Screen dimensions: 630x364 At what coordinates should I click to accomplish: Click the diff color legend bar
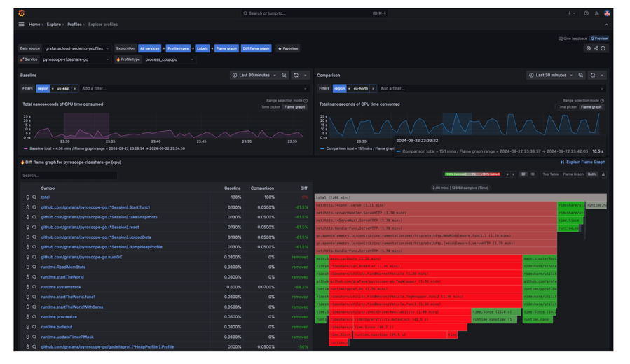coord(472,174)
